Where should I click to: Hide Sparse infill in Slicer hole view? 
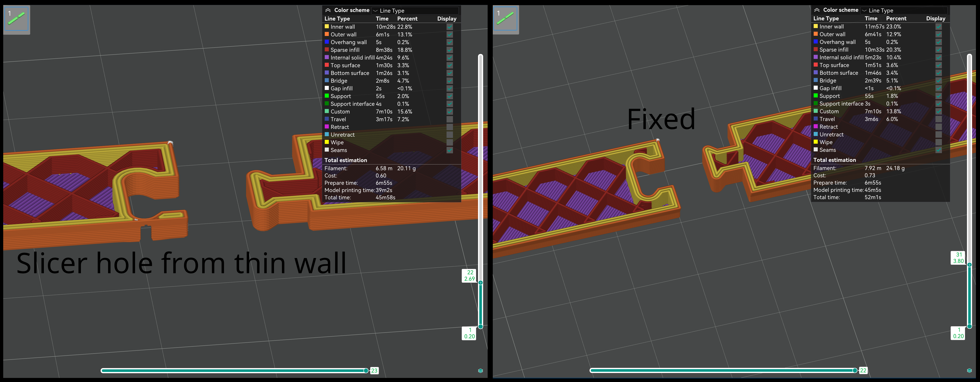tap(450, 50)
